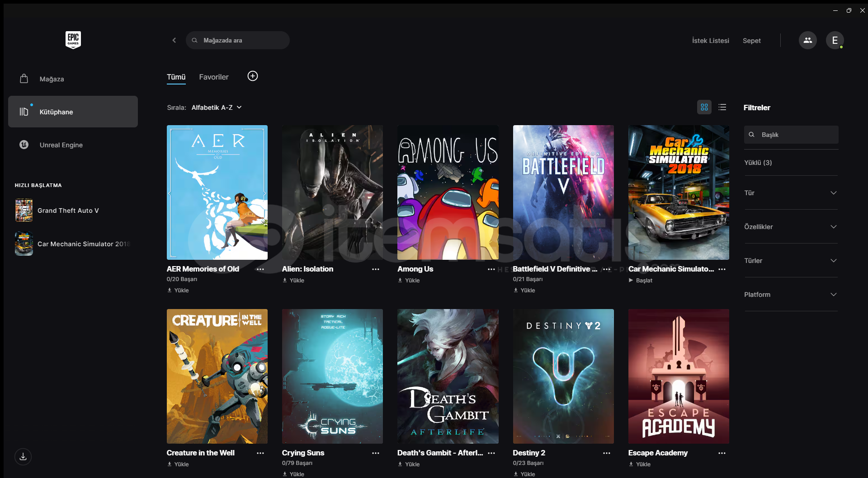
Task: Open more options for Creature in the Well
Action: click(x=260, y=453)
